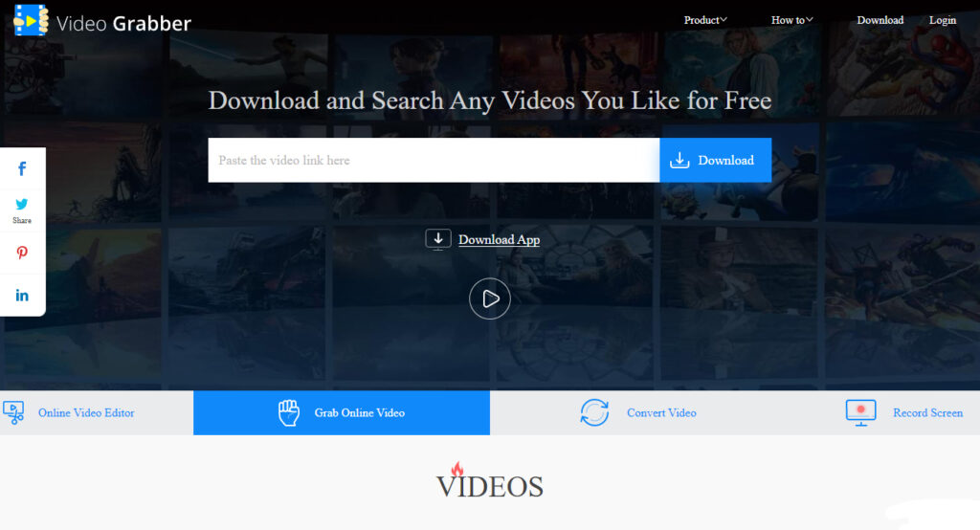Click the circular arrows convert icon
980x530 pixels.
pos(594,412)
